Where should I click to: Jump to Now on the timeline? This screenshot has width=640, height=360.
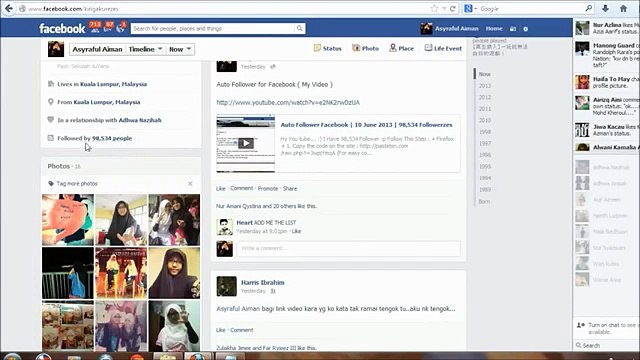(484, 74)
